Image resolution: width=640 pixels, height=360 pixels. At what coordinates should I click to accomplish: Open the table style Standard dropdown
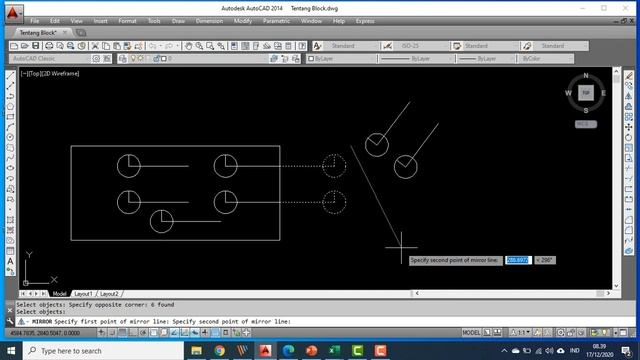coord(490,46)
